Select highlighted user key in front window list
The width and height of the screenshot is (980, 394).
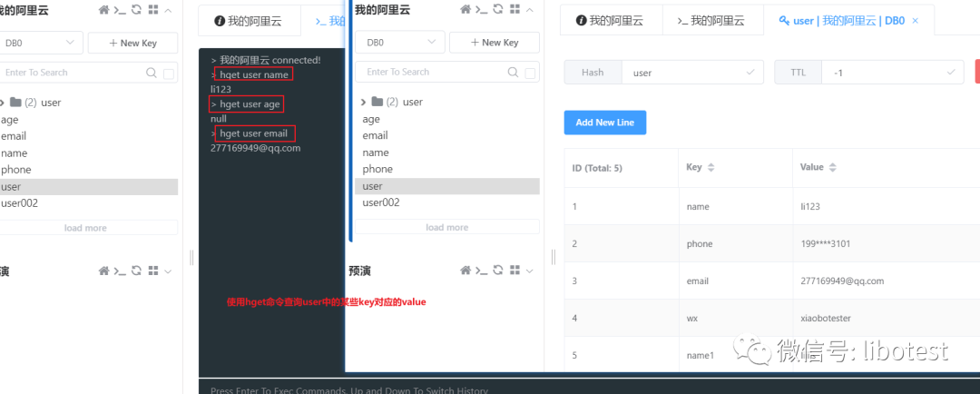[447, 186]
